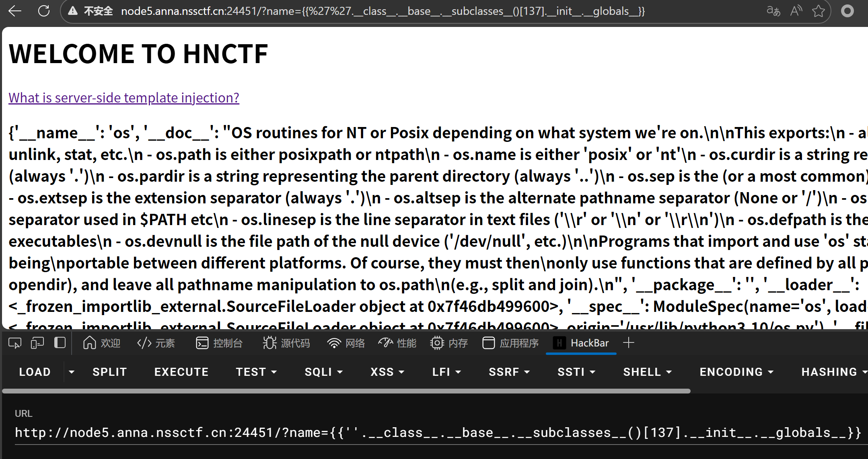The width and height of the screenshot is (868, 459).
Task: Toggle device emulation icon in DevTools
Action: [37, 343]
